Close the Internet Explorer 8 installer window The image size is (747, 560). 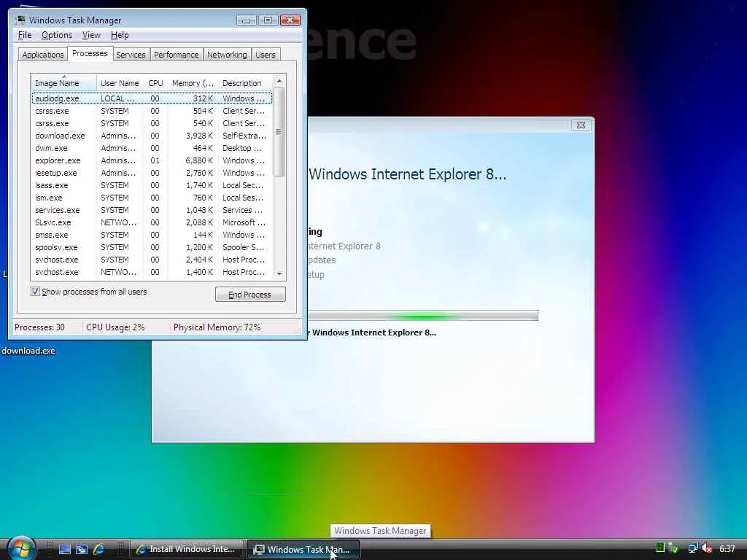[581, 125]
